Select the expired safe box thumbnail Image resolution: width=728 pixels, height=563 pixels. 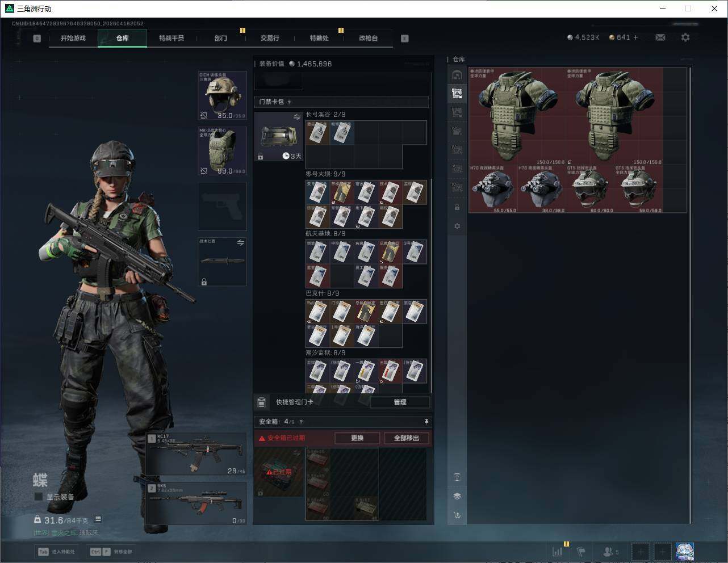(x=279, y=472)
